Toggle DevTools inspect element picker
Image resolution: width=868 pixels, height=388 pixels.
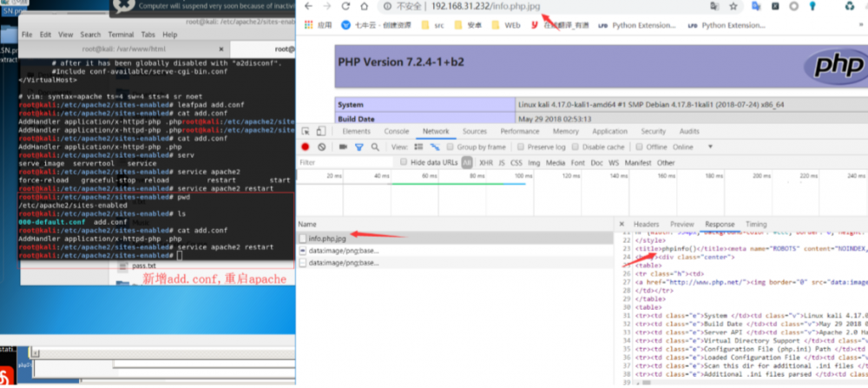point(306,131)
